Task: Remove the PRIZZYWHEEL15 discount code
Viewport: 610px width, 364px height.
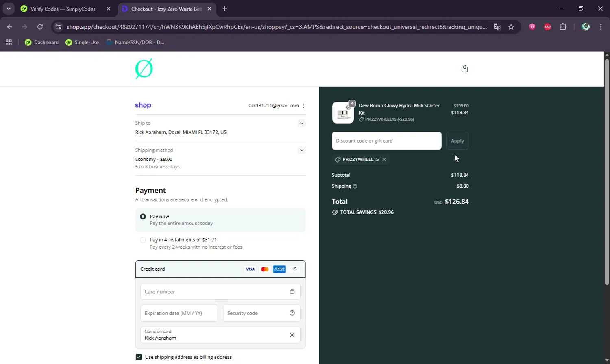Action: point(384,160)
